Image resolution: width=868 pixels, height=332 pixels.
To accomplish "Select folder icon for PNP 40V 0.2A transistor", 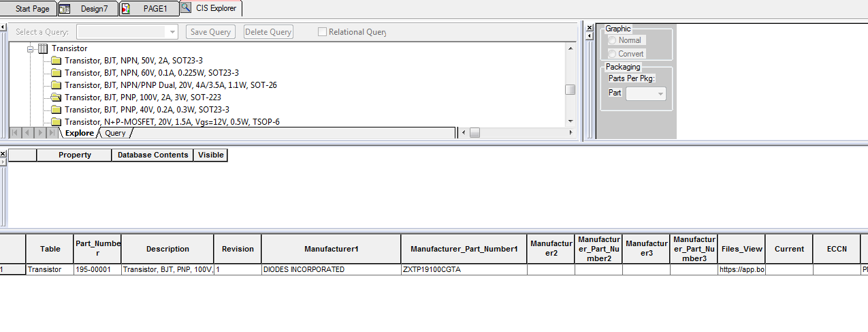I will [56, 110].
